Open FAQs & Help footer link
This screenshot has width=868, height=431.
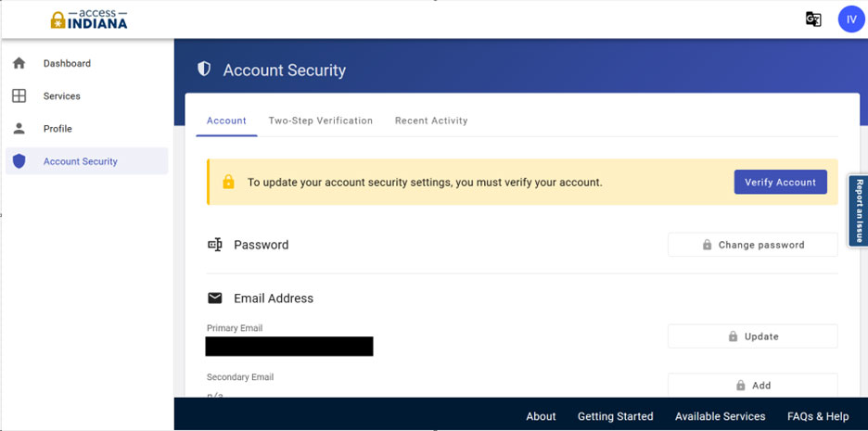coord(817,416)
